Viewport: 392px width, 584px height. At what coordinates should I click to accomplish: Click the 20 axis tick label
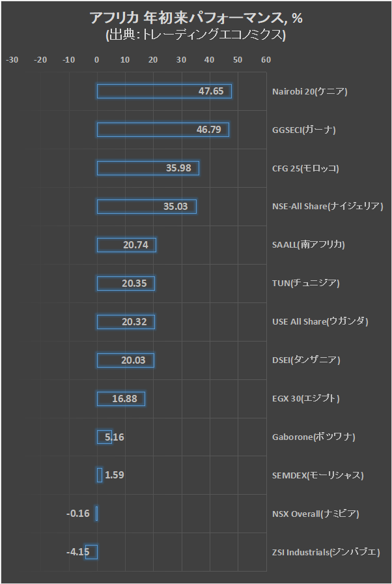point(153,60)
